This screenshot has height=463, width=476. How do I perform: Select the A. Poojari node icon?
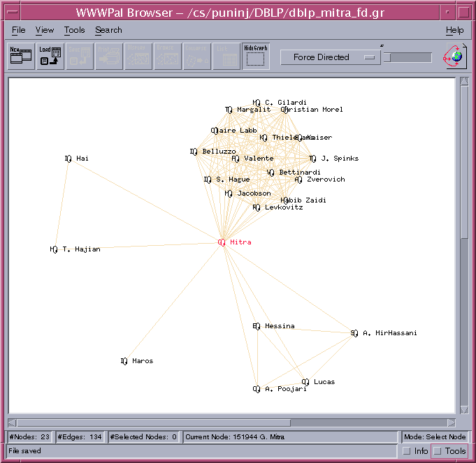pos(257,389)
